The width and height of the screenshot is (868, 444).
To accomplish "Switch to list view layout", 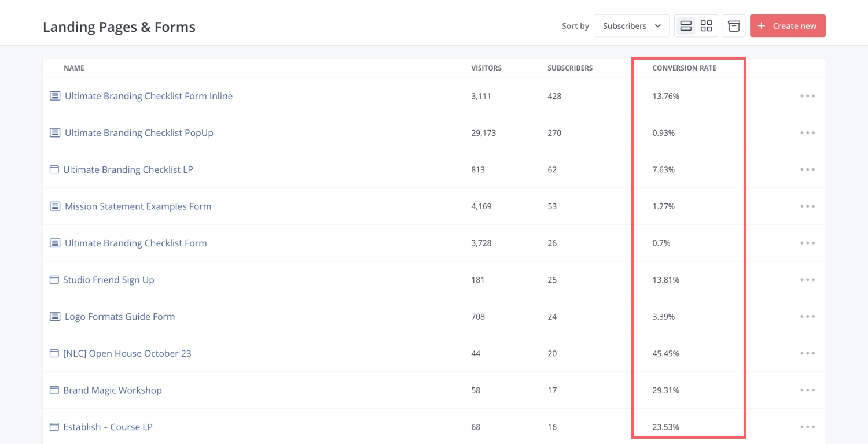I will pyautogui.click(x=686, y=26).
